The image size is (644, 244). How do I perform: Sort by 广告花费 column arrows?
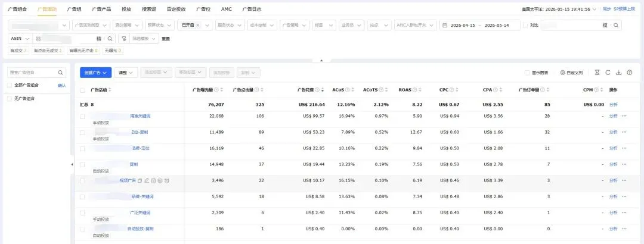[323, 90]
